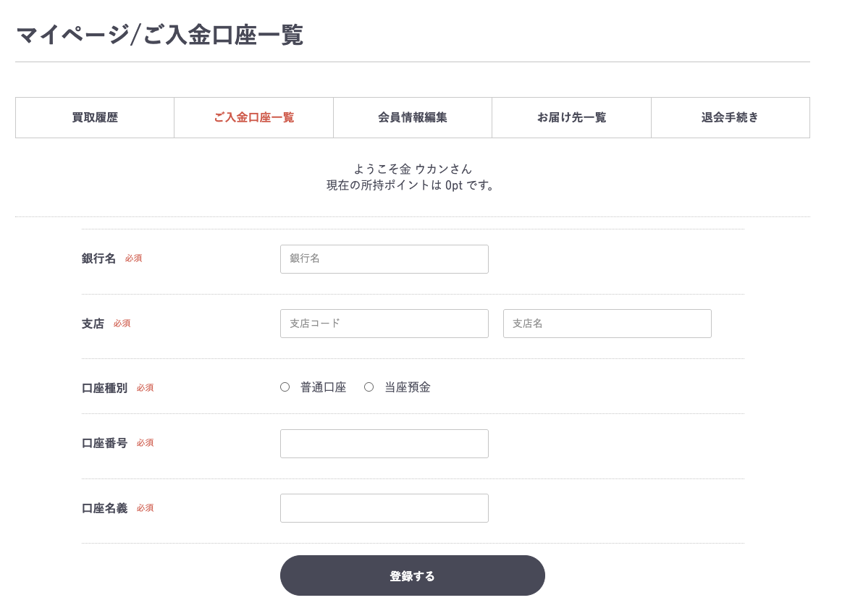Click the マイページ/ご入金口座一覧 heading
The height and width of the screenshot is (616, 850).
tap(160, 35)
